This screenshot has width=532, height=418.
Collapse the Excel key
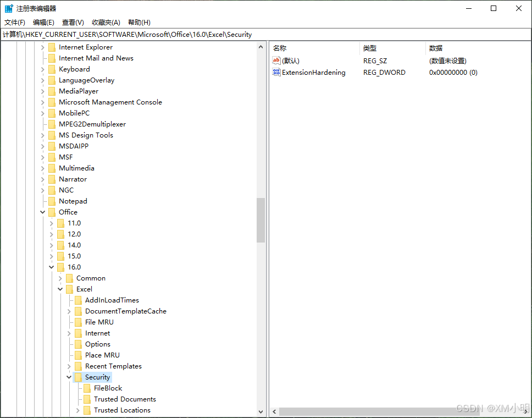pyautogui.click(x=60, y=289)
